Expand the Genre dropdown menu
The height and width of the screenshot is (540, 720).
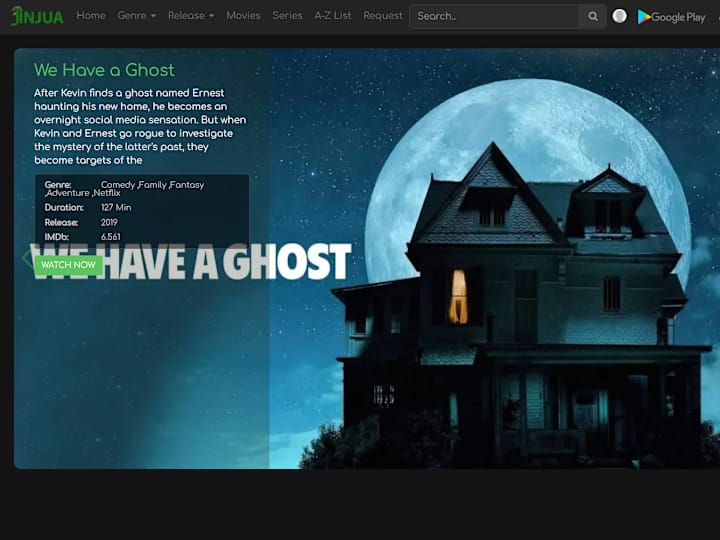click(136, 16)
